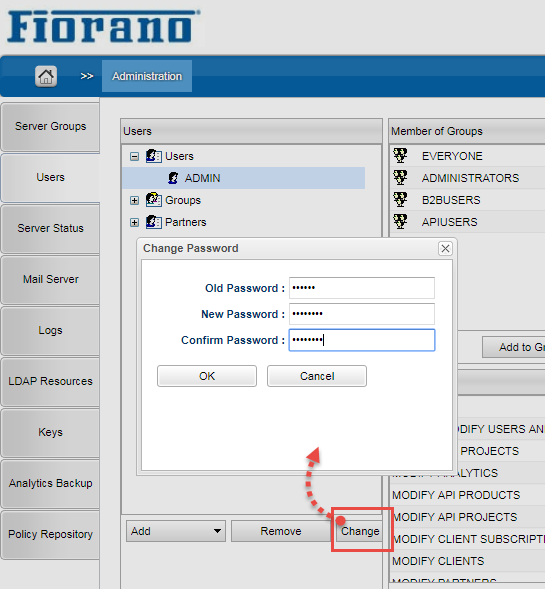Expand the Groups tree node

pos(134,200)
